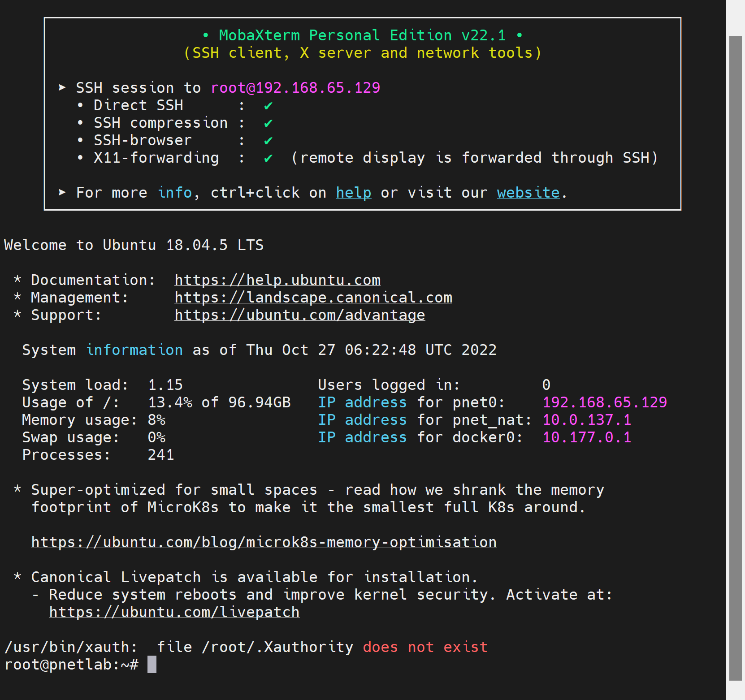Image resolution: width=745 pixels, height=700 pixels.
Task: Click the Swap usage value 0%
Action: [x=156, y=437]
